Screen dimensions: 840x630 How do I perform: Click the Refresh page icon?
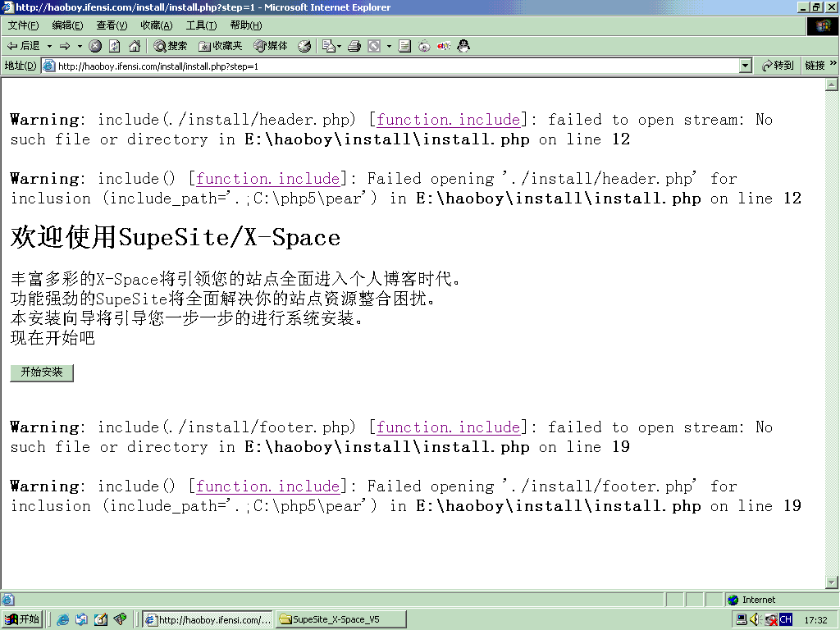[115, 46]
